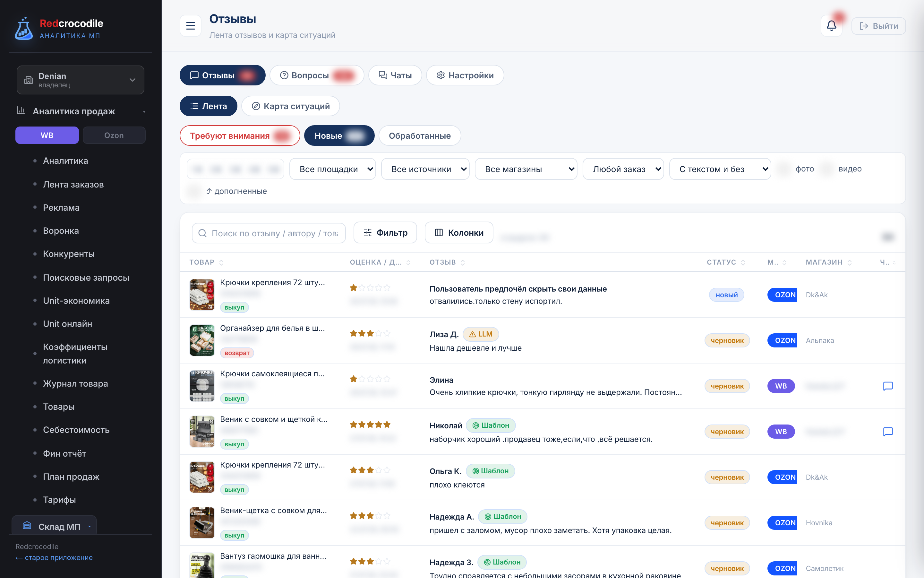Open Настройки tab
Screen dimensions: 924x578
tap(465, 75)
